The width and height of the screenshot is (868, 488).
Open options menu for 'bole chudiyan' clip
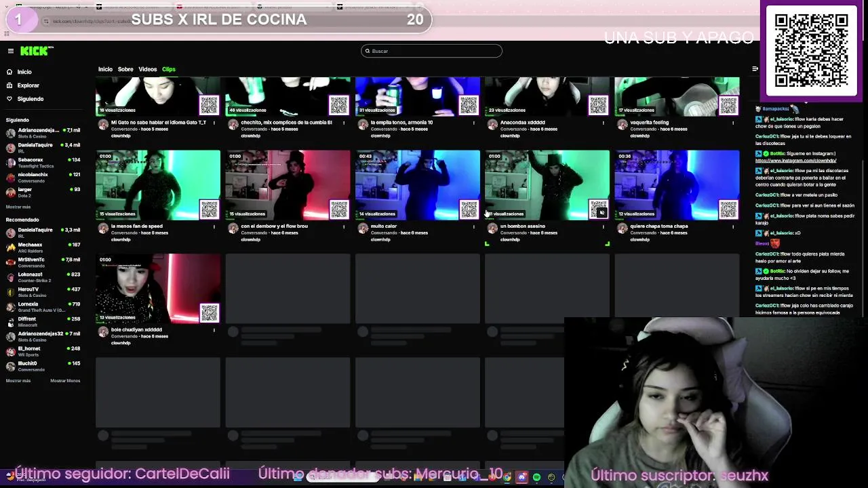coord(214,330)
